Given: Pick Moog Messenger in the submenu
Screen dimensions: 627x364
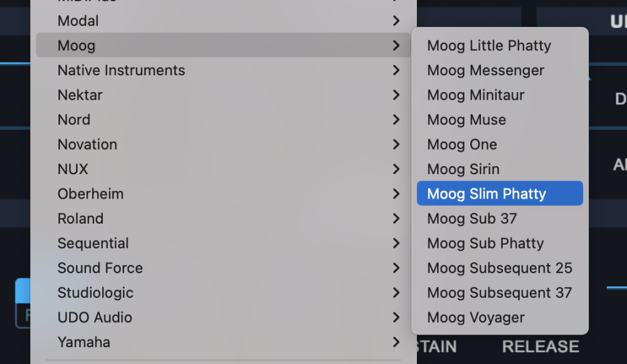Looking at the screenshot, I should pos(485,70).
